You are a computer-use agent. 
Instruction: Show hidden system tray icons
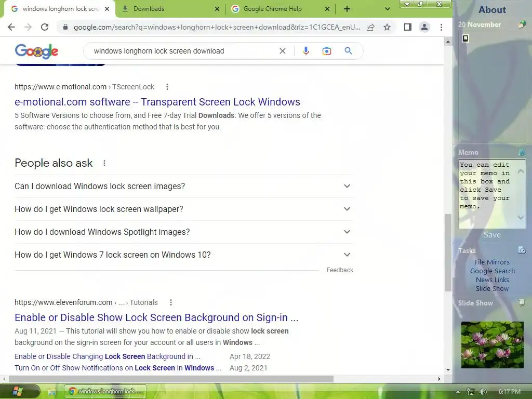click(458, 392)
